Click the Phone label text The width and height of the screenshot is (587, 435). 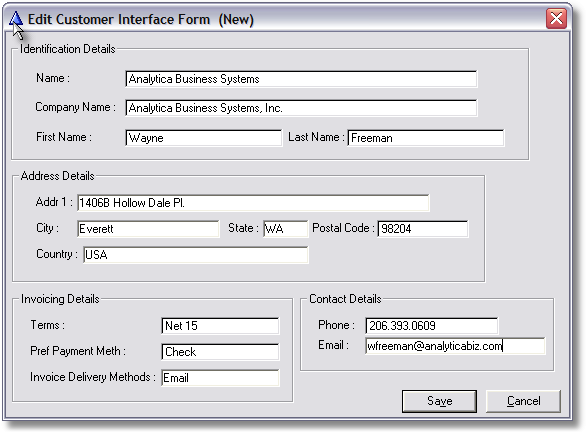(336, 325)
